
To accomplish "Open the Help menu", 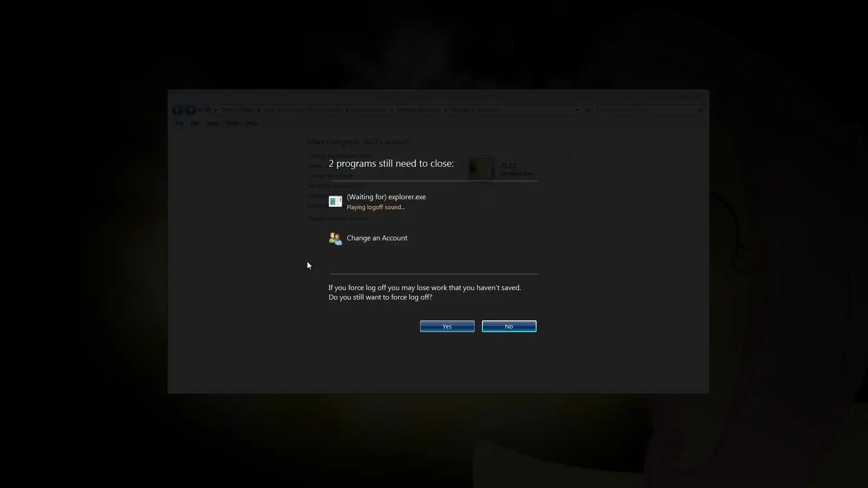I will [251, 123].
